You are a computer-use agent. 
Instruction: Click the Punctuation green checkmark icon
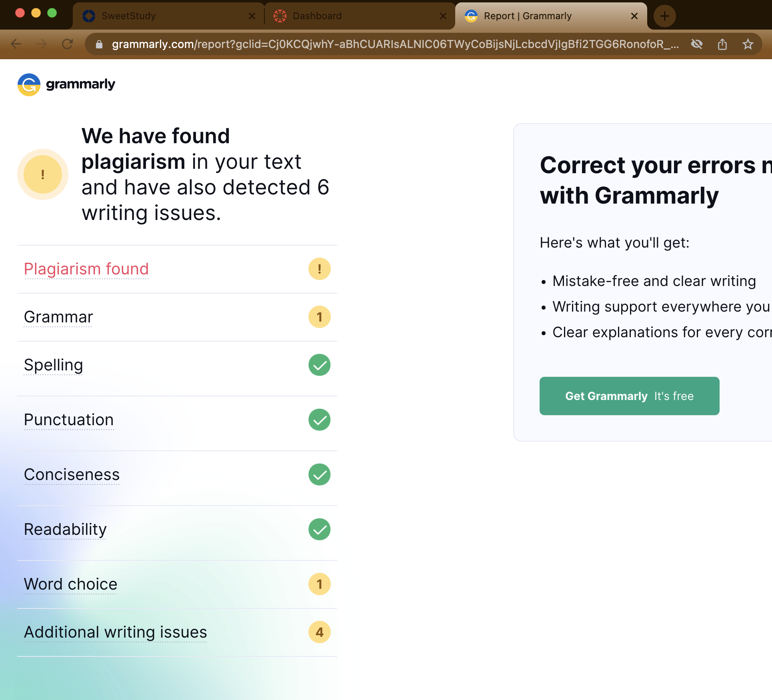pyautogui.click(x=319, y=420)
